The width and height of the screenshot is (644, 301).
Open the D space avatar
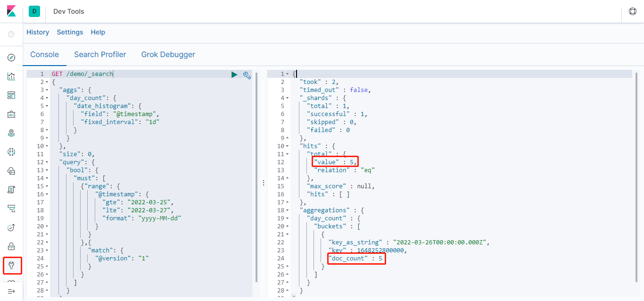coord(34,11)
